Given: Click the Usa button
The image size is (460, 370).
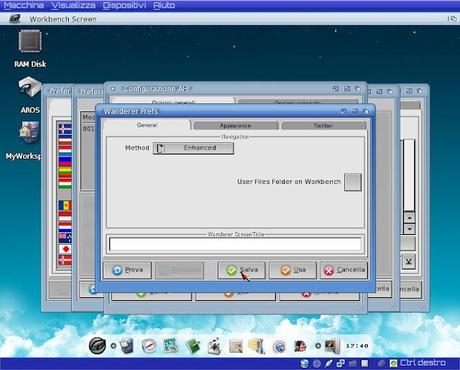Looking at the screenshot, I should pyautogui.click(x=293, y=270).
